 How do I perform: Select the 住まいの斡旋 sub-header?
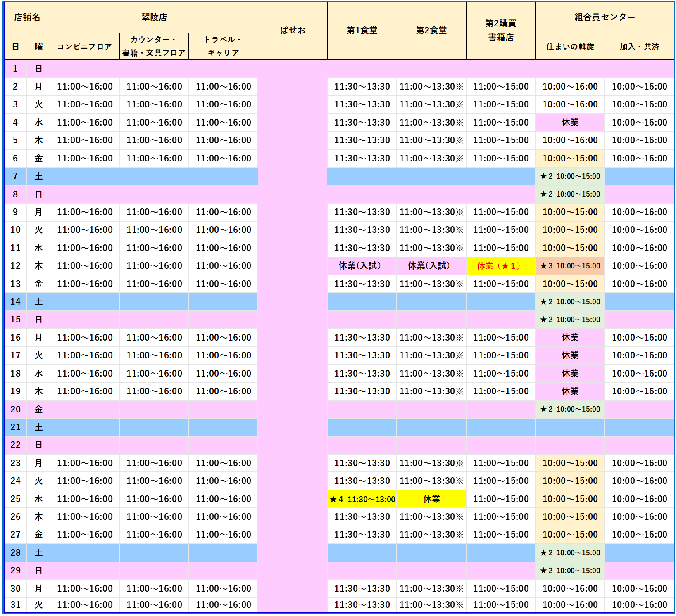tap(570, 47)
